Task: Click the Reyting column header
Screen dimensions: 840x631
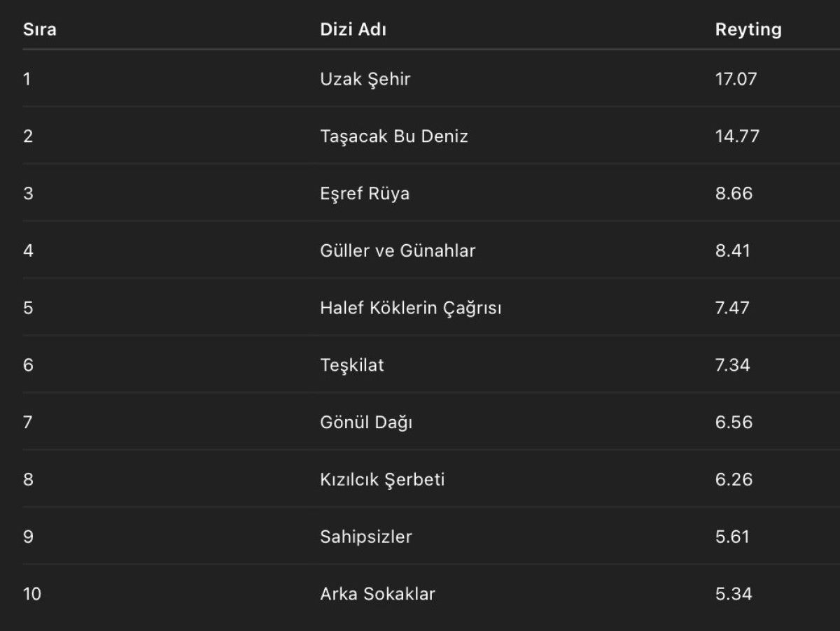Action: [x=748, y=30]
